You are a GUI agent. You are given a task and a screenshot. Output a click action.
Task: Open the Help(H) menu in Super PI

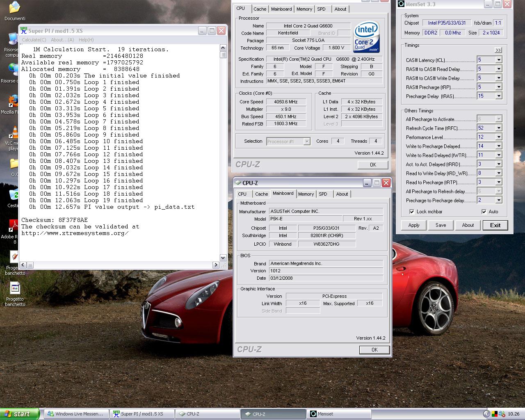(x=86, y=40)
